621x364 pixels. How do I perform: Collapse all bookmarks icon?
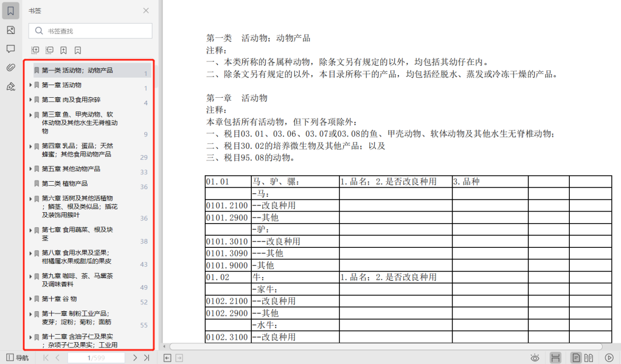(49, 50)
